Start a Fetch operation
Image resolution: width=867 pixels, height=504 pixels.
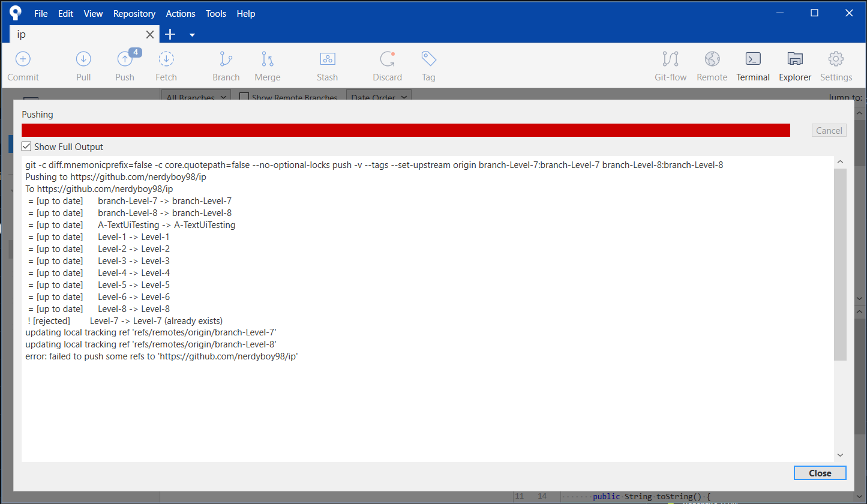tap(166, 65)
